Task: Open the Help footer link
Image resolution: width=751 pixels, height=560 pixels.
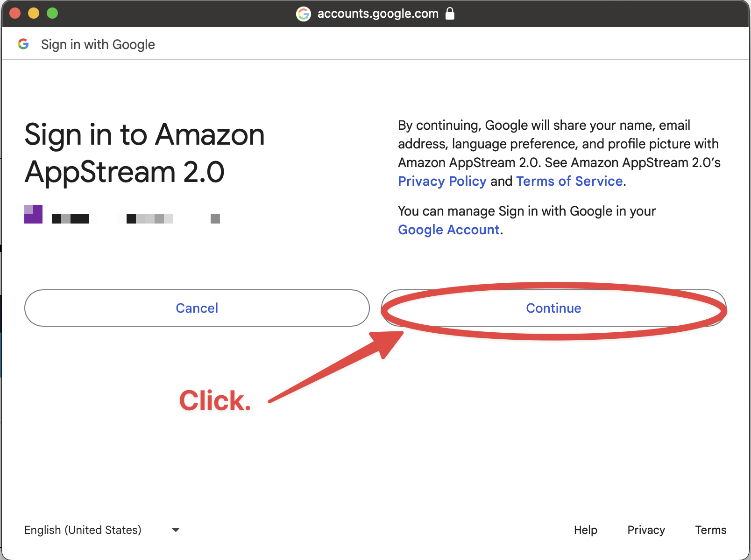Action: 586,530
